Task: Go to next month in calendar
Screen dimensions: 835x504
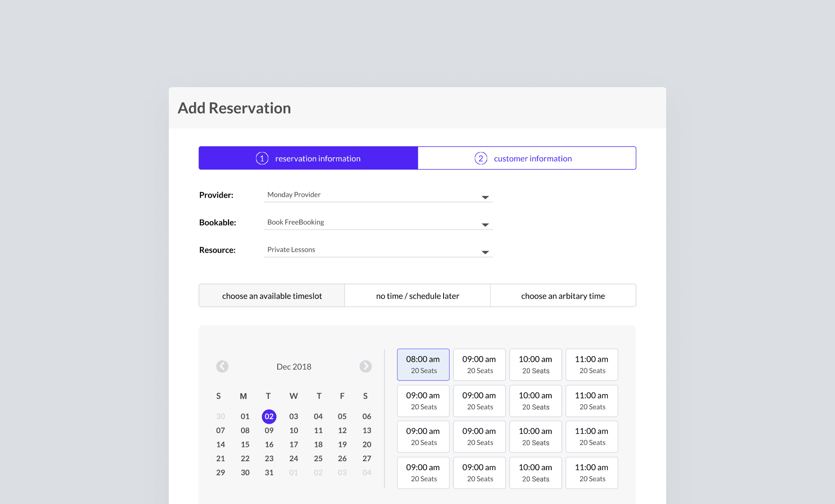Action: [x=365, y=366]
